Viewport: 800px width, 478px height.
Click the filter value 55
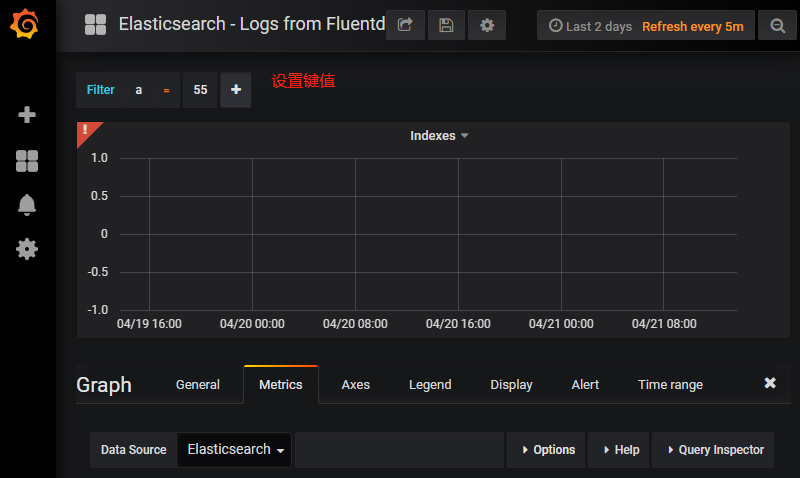pyautogui.click(x=200, y=90)
